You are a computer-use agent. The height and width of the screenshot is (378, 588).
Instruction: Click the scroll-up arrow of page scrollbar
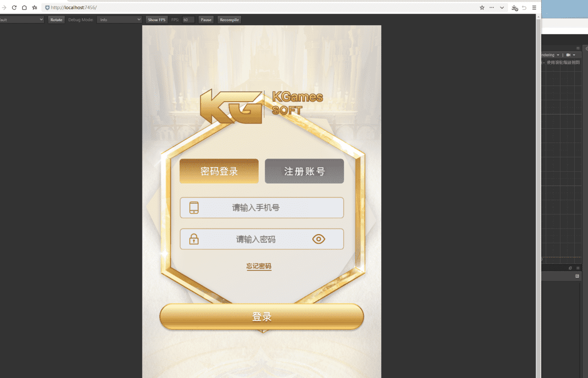point(538,17)
